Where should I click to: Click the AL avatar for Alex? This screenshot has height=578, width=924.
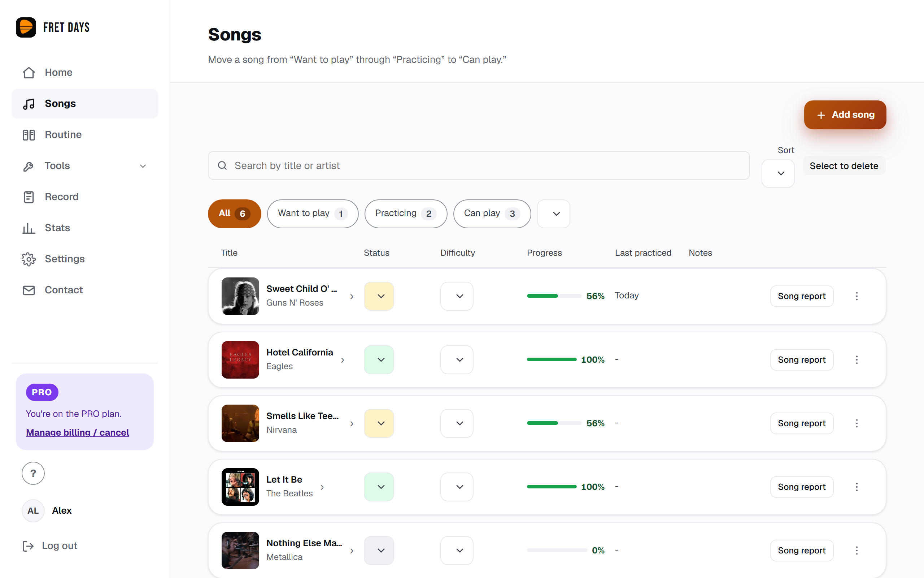(x=33, y=511)
